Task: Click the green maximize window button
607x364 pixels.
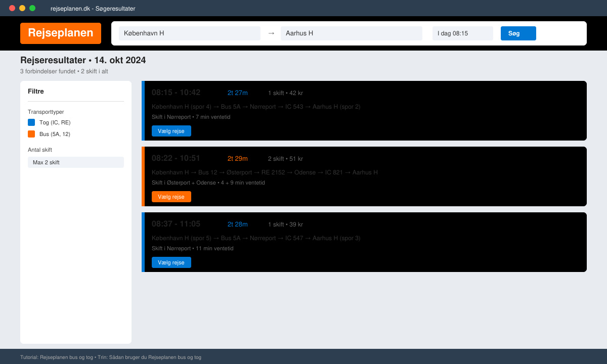Action: coord(32,8)
